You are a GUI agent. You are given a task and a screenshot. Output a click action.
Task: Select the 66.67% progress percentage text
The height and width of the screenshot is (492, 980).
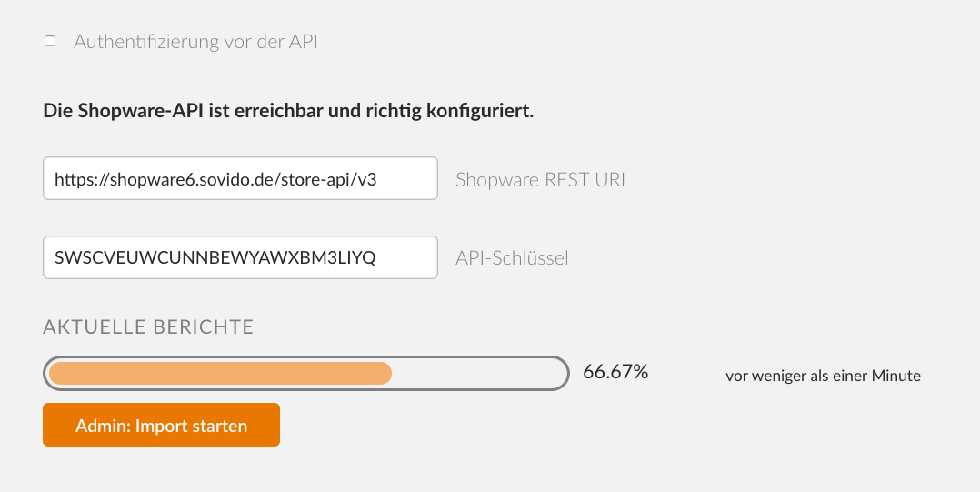point(615,372)
